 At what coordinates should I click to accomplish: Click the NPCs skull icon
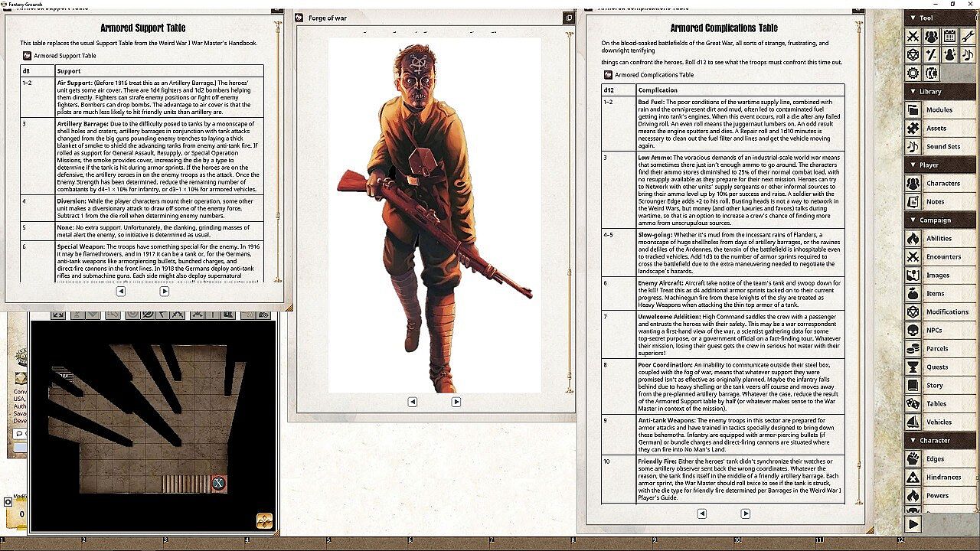pyautogui.click(x=913, y=330)
